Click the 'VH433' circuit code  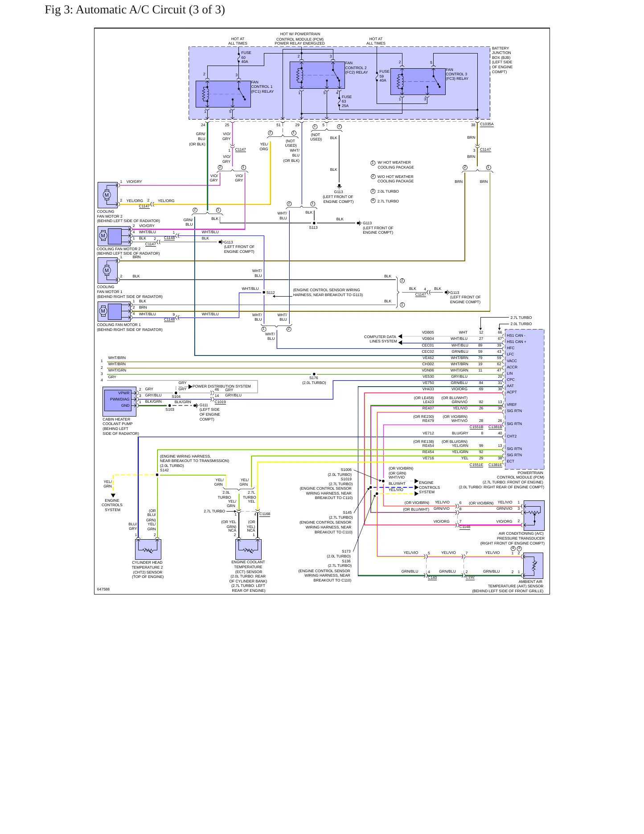coord(428,389)
